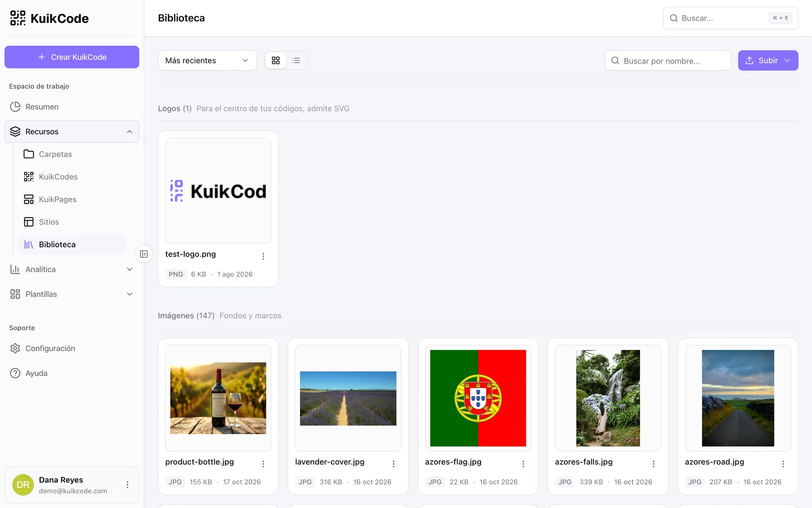812x508 pixels.
Task: Open options menu for test-logo.png
Action: [263, 256]
